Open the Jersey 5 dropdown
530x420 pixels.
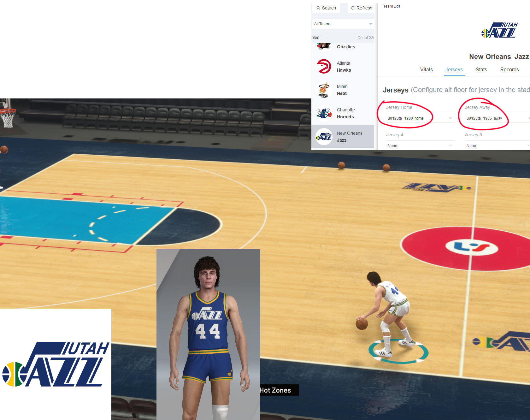coord(497,145)
